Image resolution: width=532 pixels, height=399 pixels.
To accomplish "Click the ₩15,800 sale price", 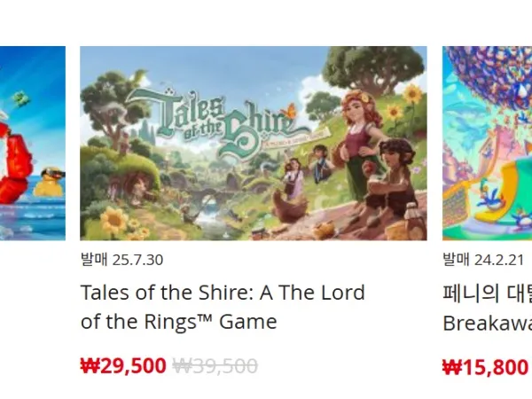I will (486, 367).
